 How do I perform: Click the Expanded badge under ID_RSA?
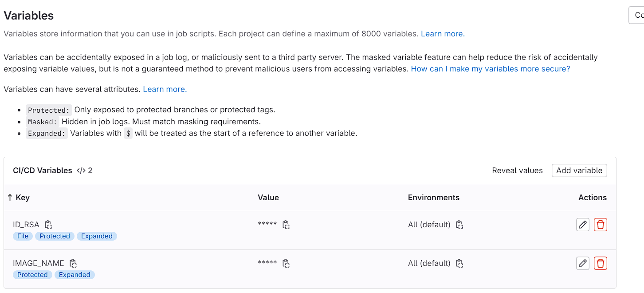click(x=97, y=236)
